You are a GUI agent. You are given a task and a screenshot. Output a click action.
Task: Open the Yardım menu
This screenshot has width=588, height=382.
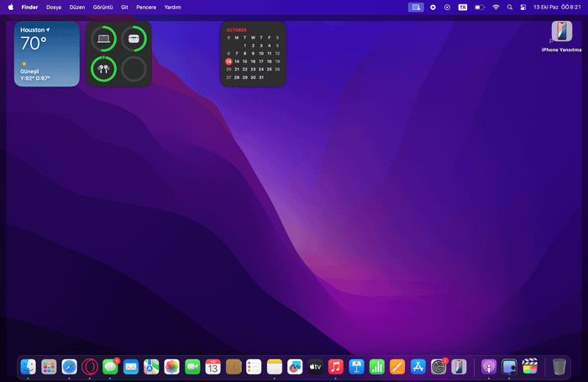[172, 7]
